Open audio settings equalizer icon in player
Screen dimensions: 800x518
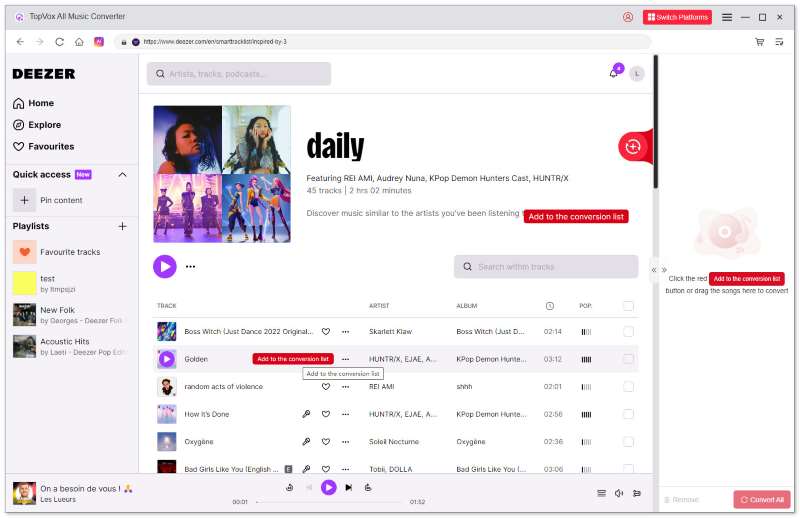tap(637, 494)
